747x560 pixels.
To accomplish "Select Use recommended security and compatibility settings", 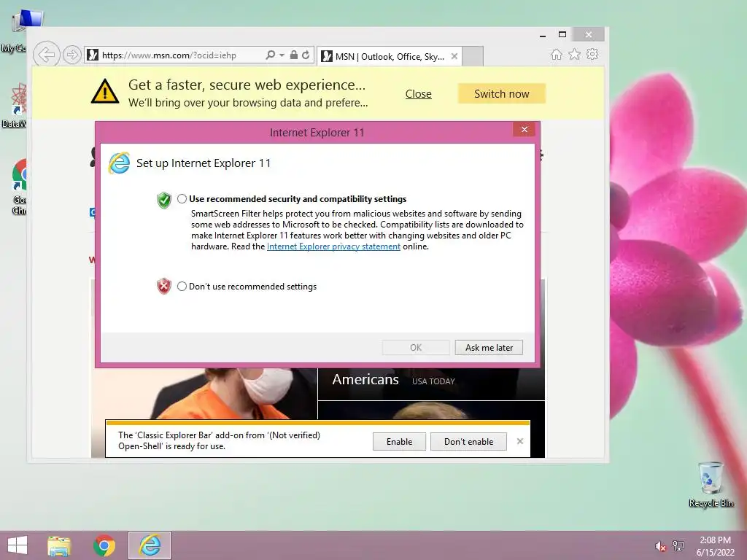I will coord(182,199).
